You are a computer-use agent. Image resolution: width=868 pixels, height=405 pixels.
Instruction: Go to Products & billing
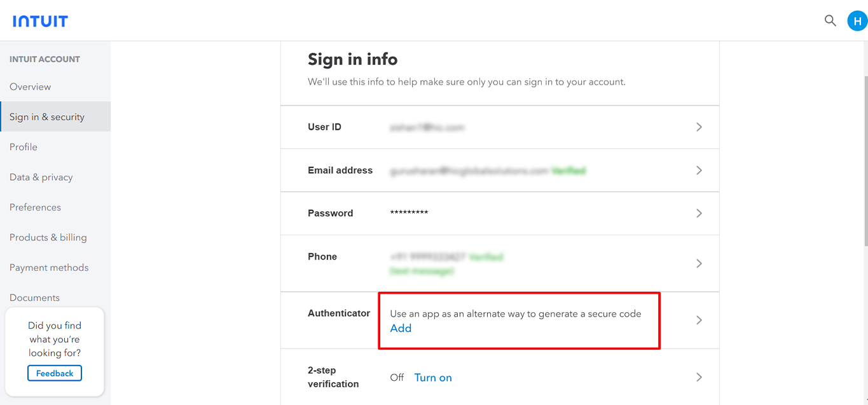[48, 238]
